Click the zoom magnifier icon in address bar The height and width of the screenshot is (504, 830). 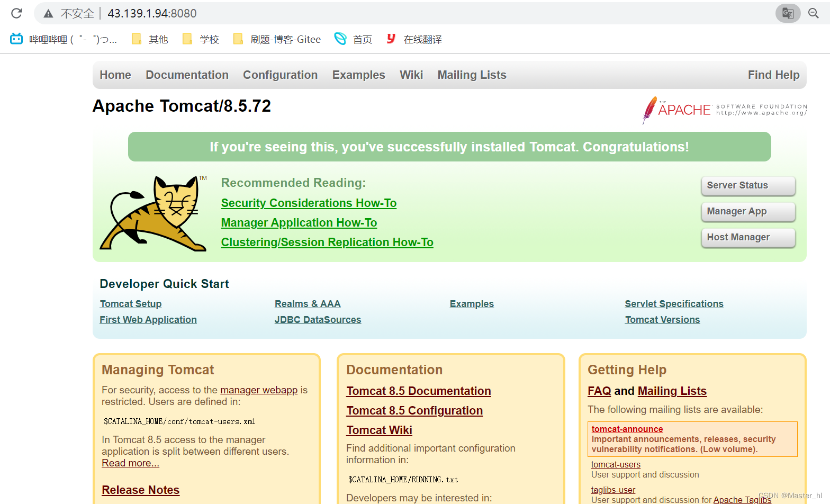click(x=814, y=13)
